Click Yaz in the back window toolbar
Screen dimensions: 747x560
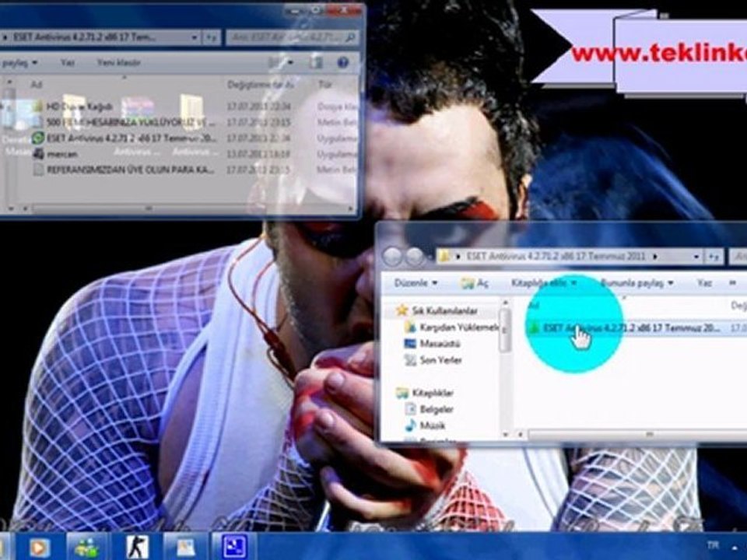[67, 62]
